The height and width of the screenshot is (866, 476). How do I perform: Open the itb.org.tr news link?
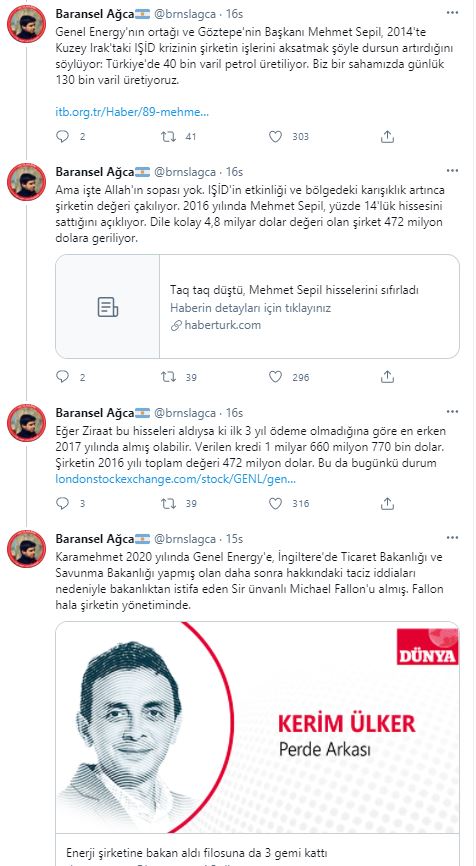point(133,112)
